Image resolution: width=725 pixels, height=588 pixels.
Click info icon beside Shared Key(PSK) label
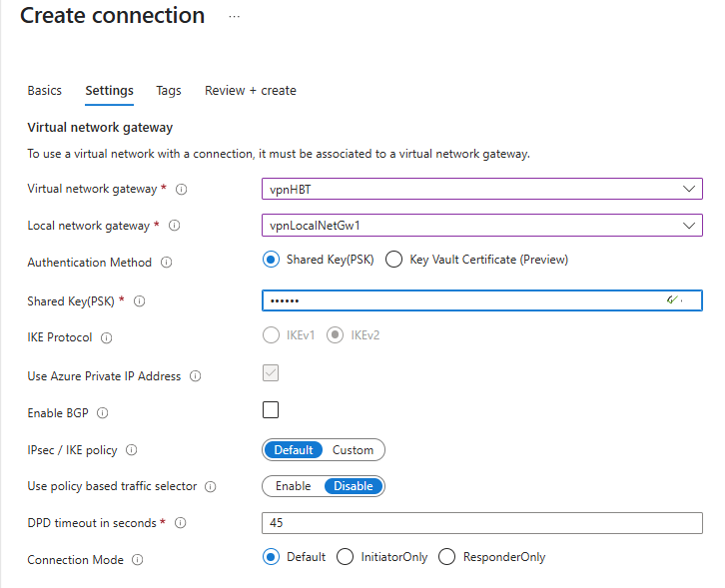point(140,300)
